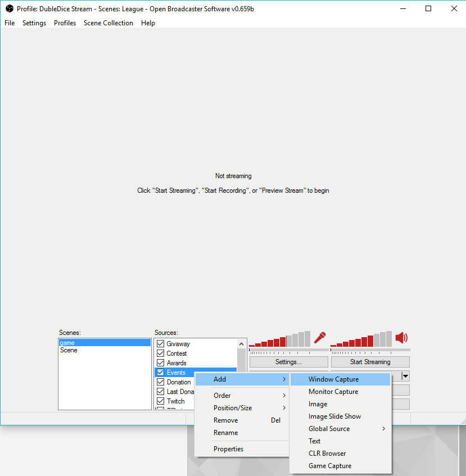
Task: Choose Window Capture from Add submenu
Action: point(340,379)
